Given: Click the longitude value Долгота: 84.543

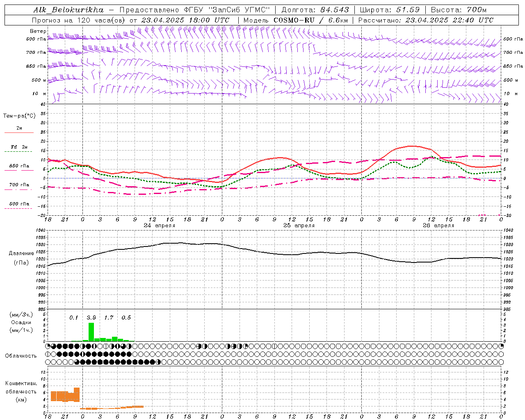Looking at the screenshot, I should [x=315, y=10].
